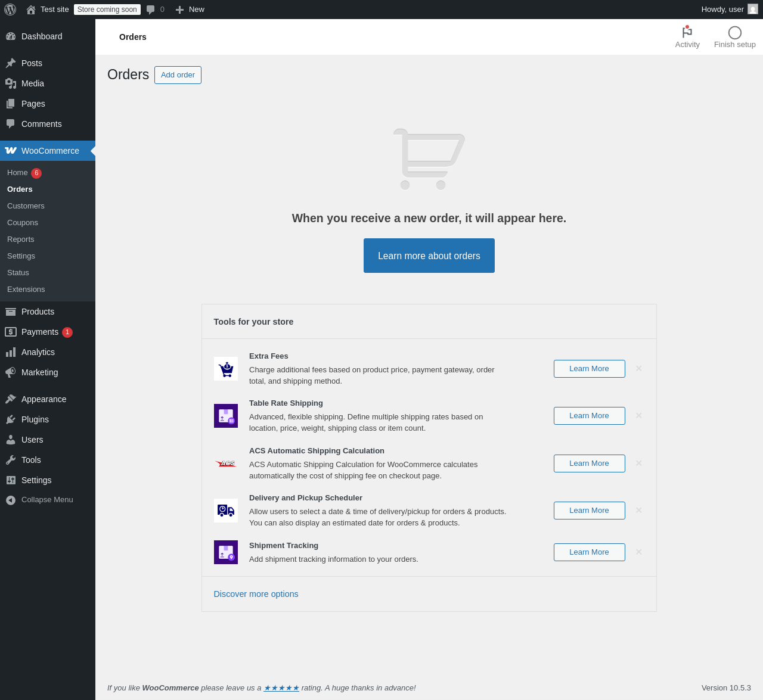
Task: Click the Appearance paintbrush icon
Action: click(x=11, y=399)
